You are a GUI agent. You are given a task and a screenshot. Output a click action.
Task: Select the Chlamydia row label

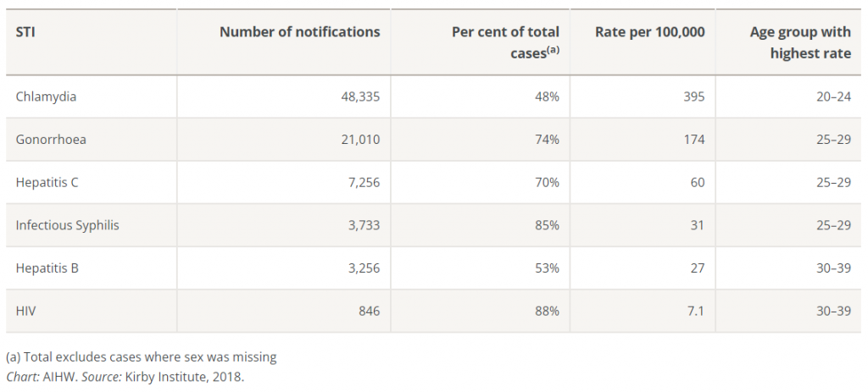pyautogui.click(x=46, y=97)
